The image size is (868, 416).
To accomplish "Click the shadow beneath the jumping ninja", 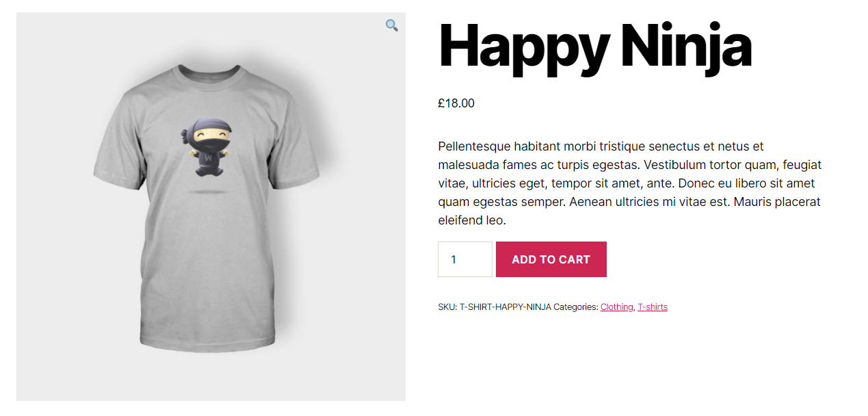I will (207, 193).
